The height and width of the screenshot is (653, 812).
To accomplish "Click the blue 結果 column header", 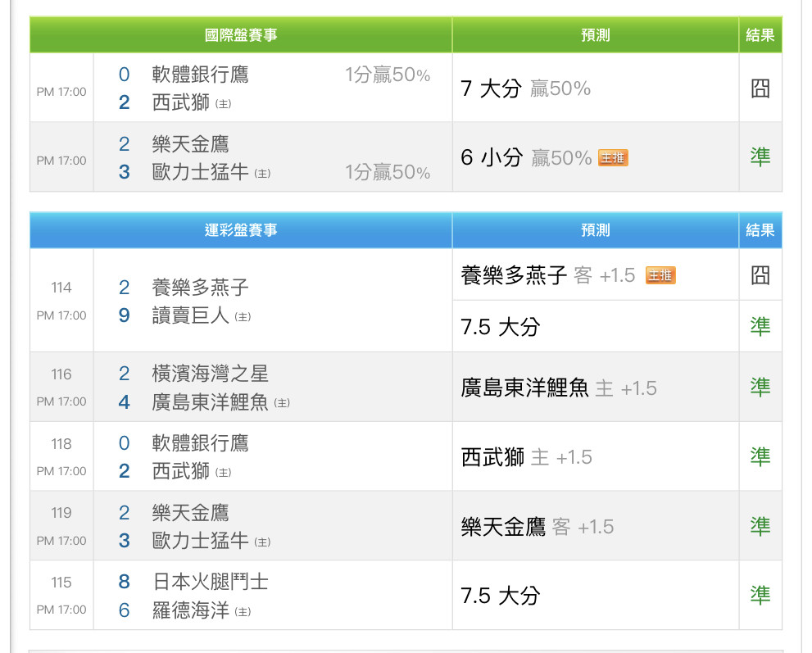I will point(760,230).
